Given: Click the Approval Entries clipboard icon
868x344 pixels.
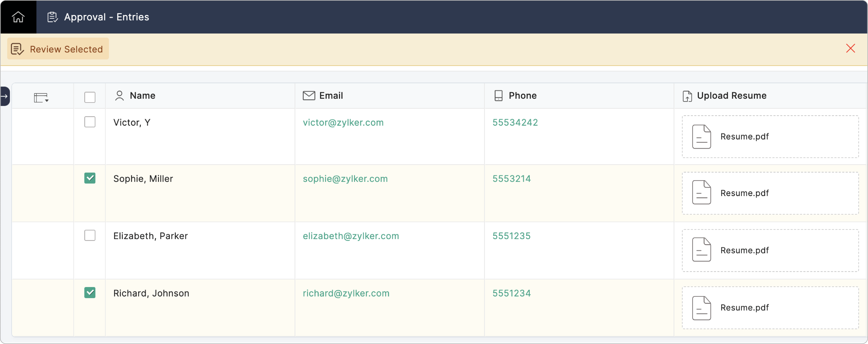Looking at the screenshot, I should (x=52, y=17).
